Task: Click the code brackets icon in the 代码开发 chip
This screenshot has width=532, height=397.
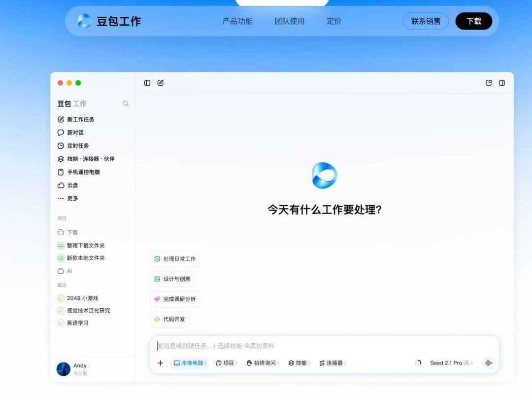Action: (x=157, y=319)
